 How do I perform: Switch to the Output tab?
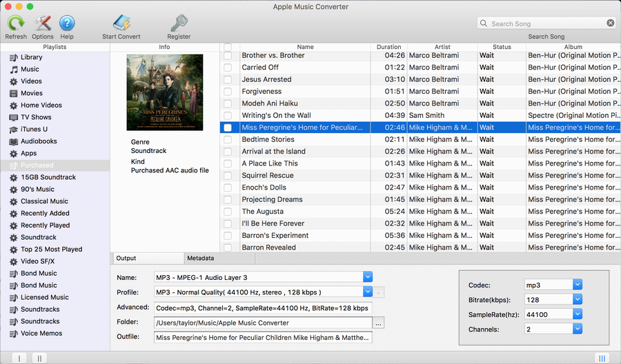pos(148,259)
